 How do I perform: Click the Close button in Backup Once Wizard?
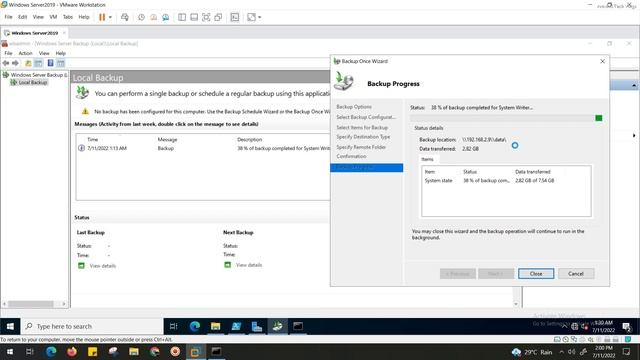point(536,273)
